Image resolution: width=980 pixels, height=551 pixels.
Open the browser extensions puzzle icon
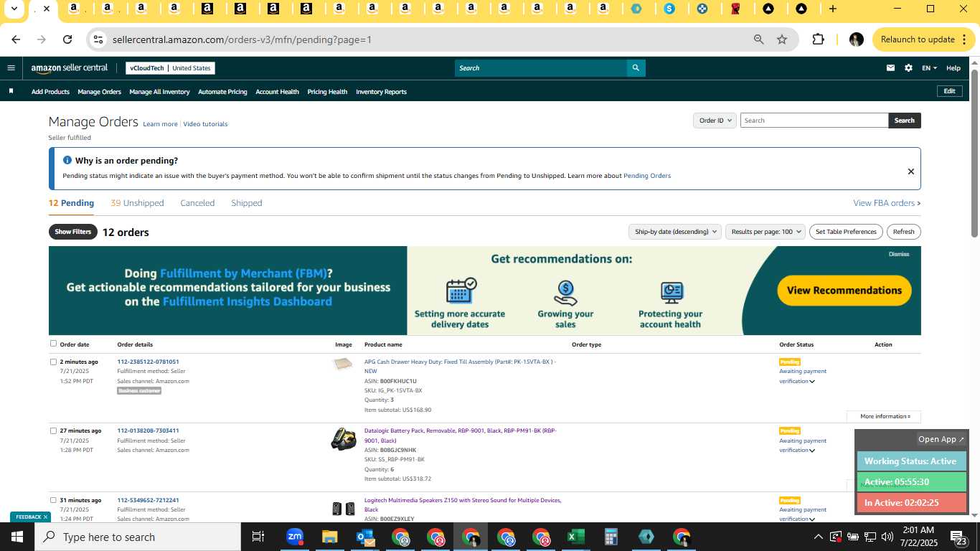click(818, 39)
